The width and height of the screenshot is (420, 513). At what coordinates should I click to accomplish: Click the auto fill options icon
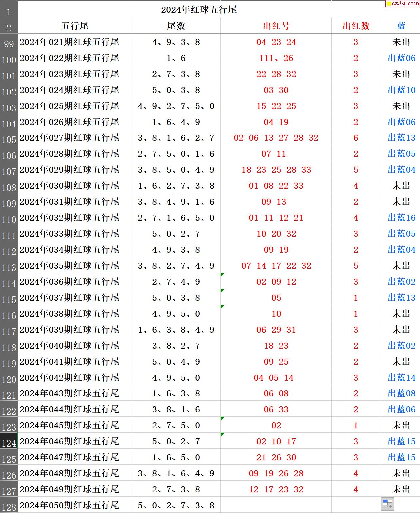point(387,504)
